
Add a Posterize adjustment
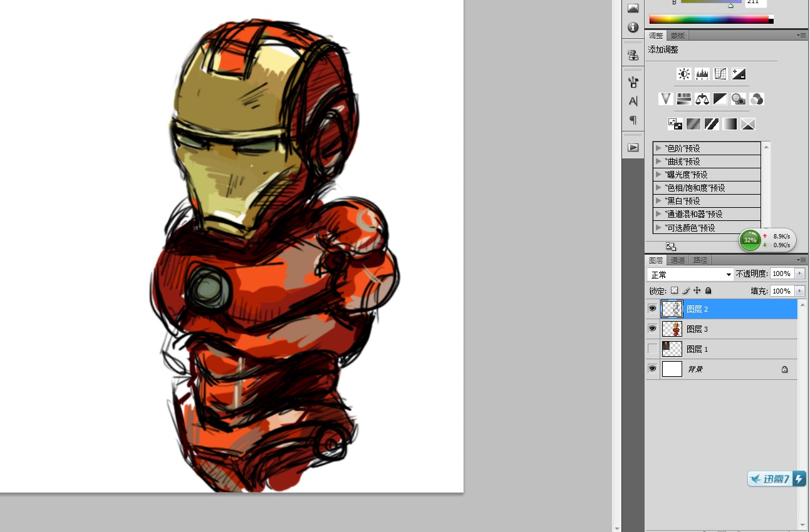[693, 124]
